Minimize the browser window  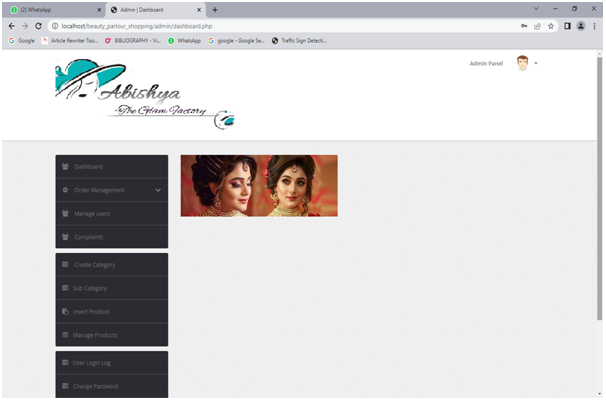point(555,9)
